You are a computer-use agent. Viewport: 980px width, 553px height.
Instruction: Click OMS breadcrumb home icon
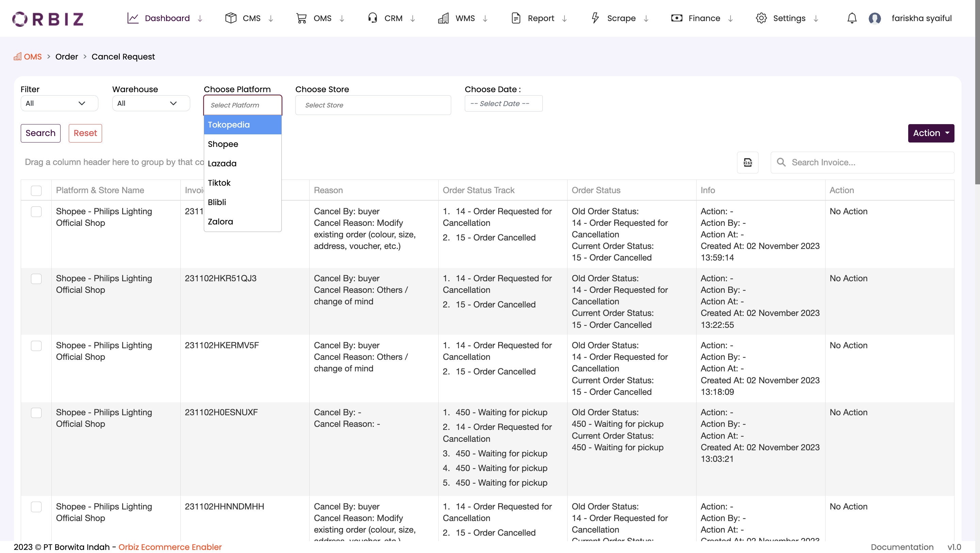(17, 57)
